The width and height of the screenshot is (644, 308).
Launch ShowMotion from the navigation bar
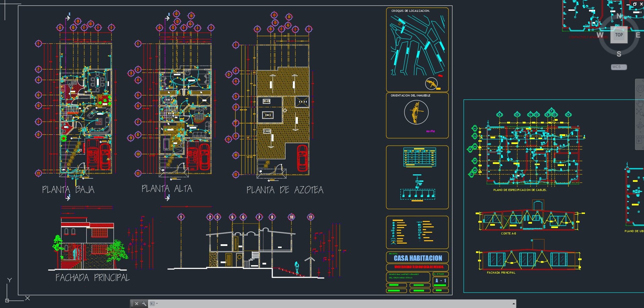[x=639, y=139]
